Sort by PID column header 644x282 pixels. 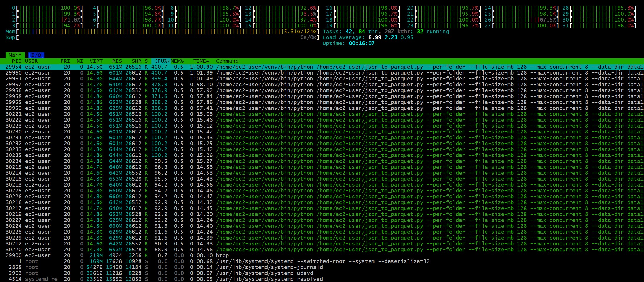coord(17,61)
